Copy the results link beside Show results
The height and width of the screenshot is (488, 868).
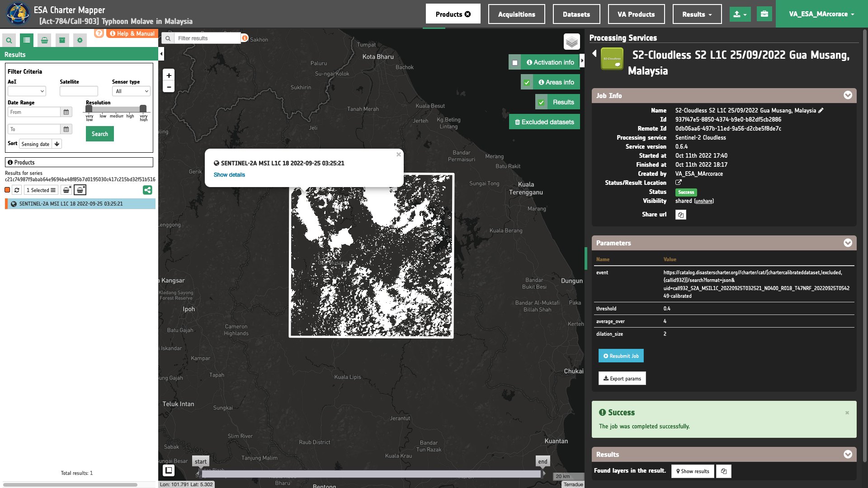coord(724,471)
